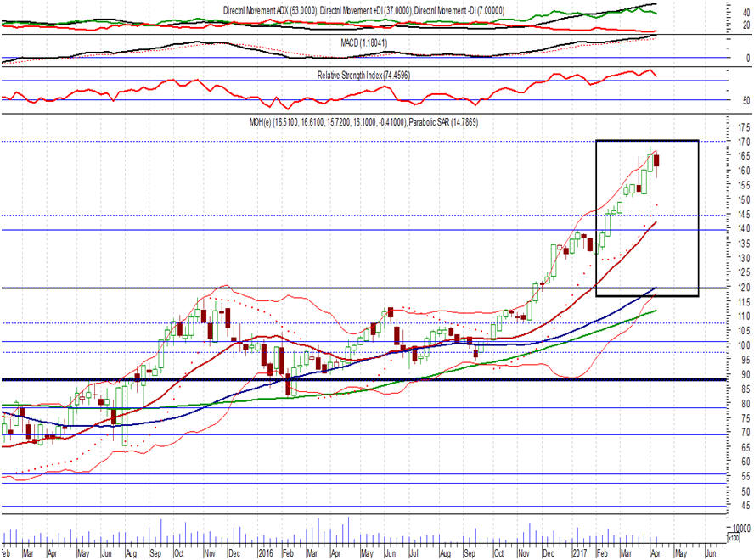The width and height of the screenshot is (754, 560).
Task: Click the 7.5 price axis value
Action: [746, 418]
